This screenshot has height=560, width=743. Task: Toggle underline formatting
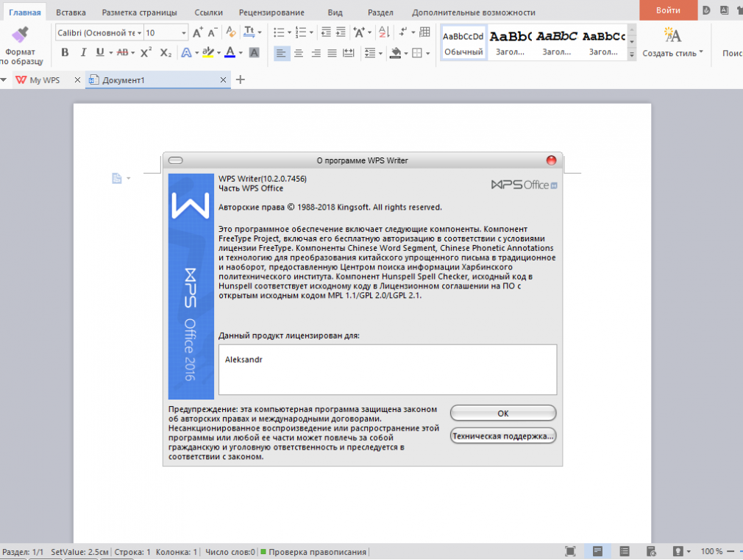coord(99,52)
